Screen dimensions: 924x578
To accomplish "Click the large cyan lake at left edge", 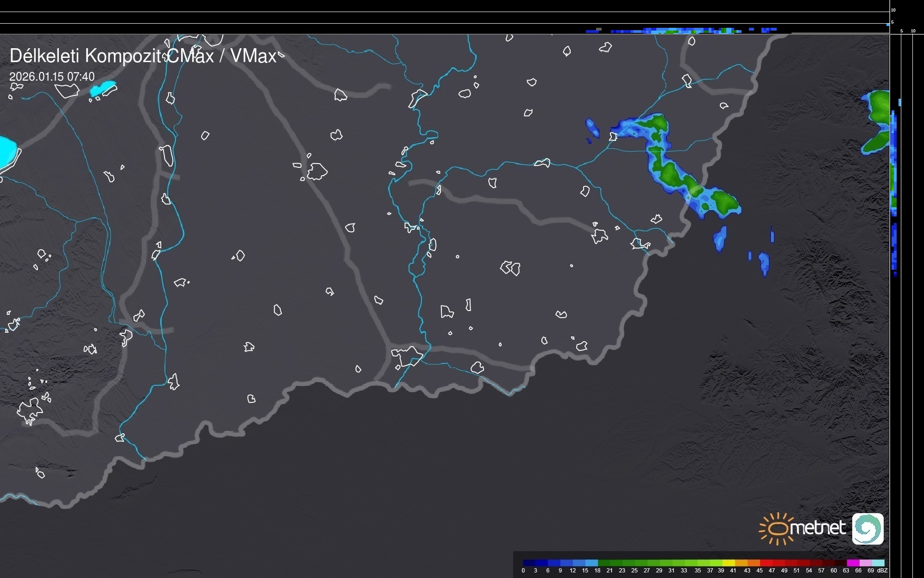I will point(6,152).
